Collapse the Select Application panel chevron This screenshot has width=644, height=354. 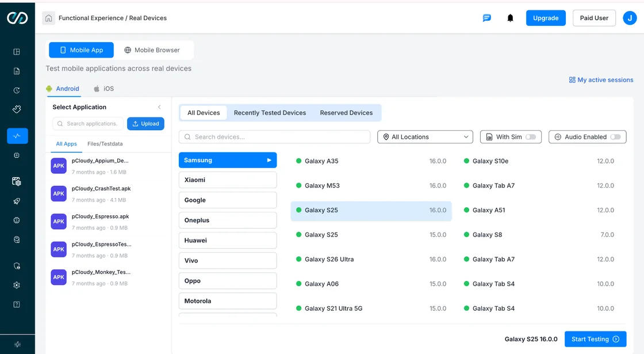(159, 107)
